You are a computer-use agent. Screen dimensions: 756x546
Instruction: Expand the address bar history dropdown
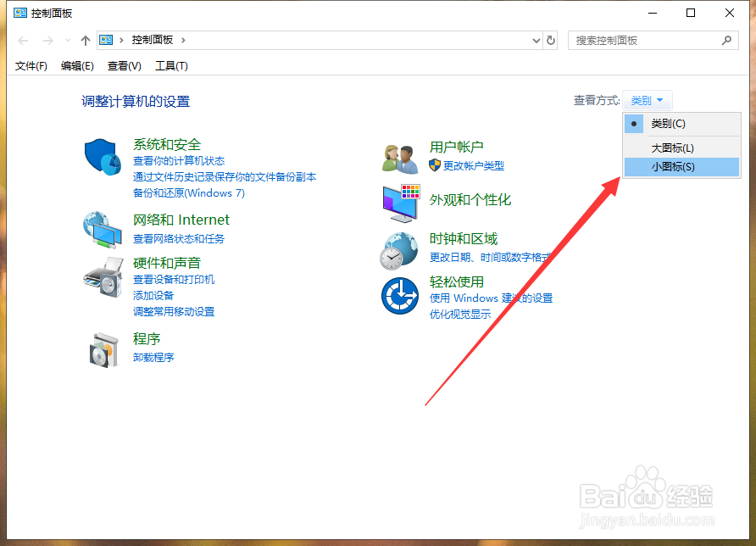point(536,41)
